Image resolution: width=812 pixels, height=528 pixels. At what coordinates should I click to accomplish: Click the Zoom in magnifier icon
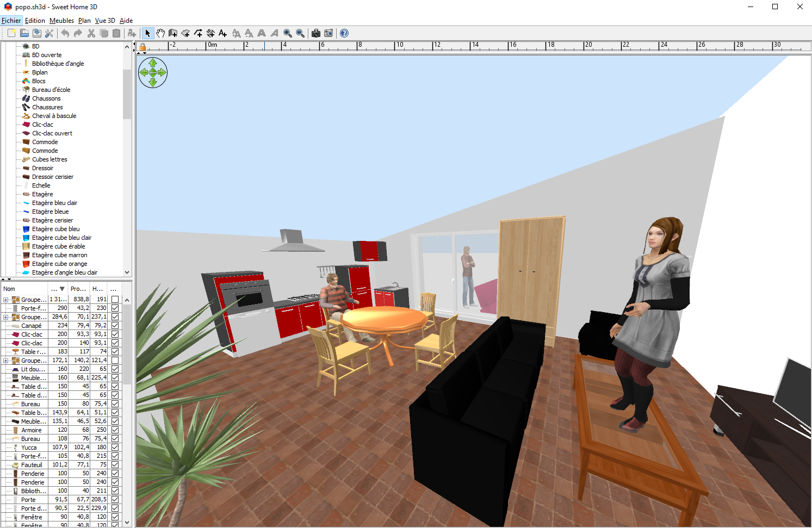point(287,33)
